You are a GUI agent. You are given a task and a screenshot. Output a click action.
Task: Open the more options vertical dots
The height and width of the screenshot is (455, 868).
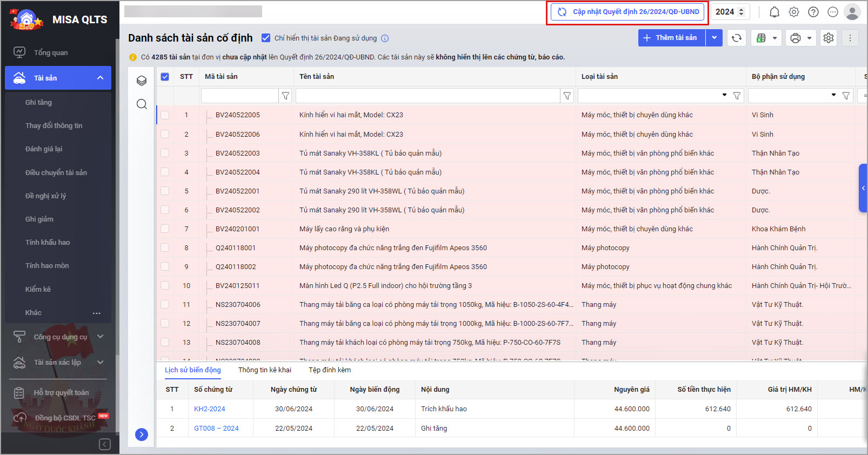pos(850,38)
